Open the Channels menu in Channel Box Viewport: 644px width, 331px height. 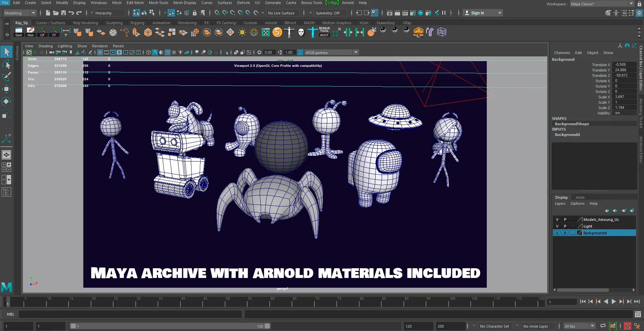(562, 53)
